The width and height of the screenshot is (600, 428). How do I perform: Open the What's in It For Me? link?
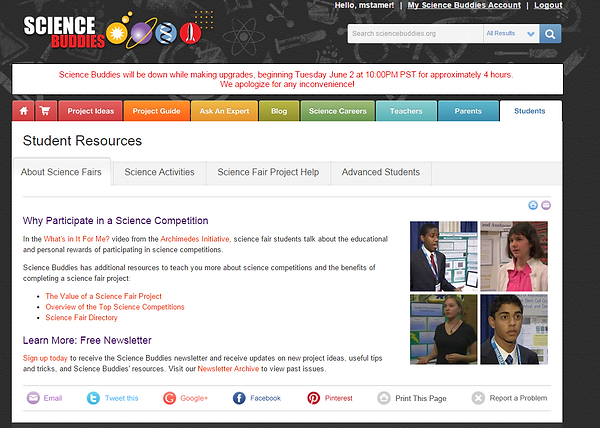tap(77, 239)
